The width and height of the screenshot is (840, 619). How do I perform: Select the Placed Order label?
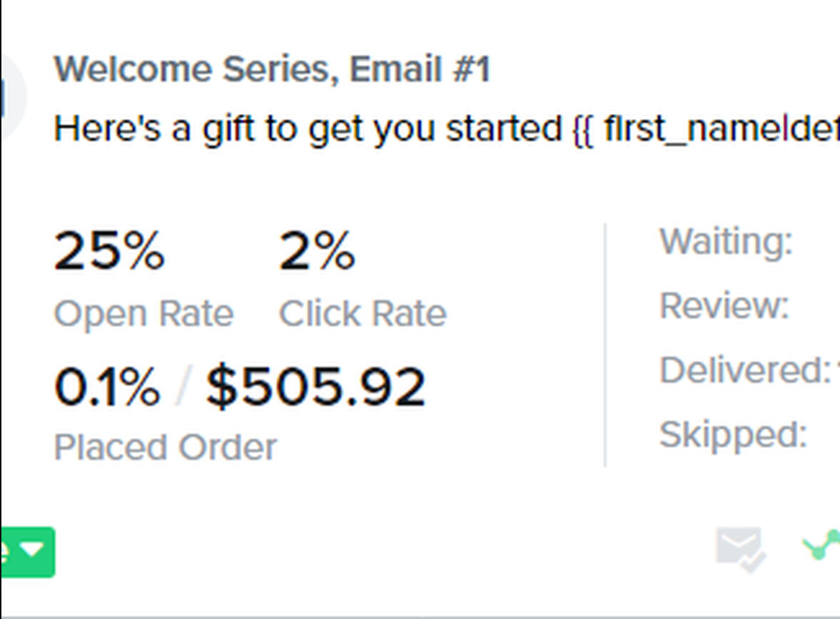click(x=165, y=448)
